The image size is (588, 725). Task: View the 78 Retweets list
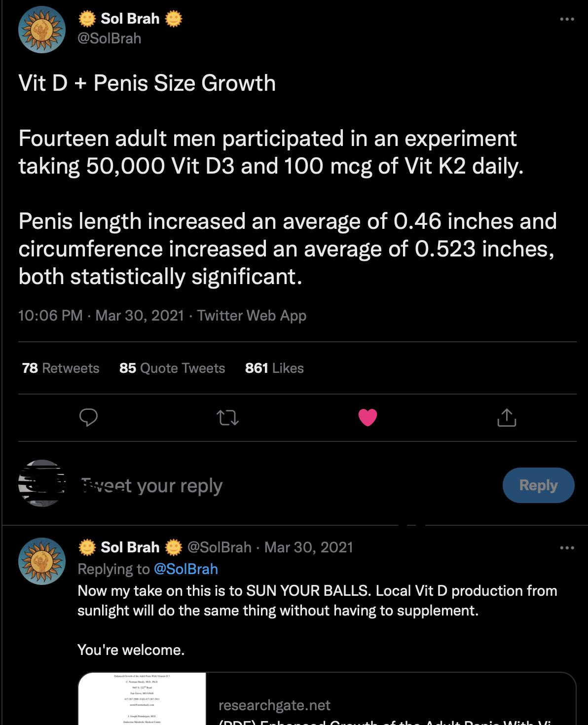(x=61, y=368)
